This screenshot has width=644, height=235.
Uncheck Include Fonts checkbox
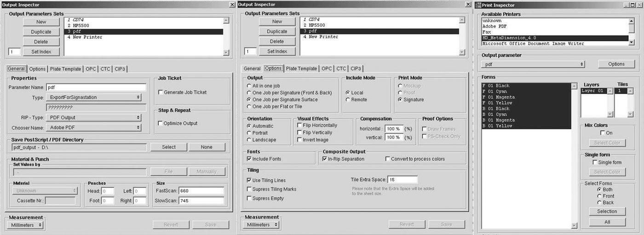[x=249, y=159]
